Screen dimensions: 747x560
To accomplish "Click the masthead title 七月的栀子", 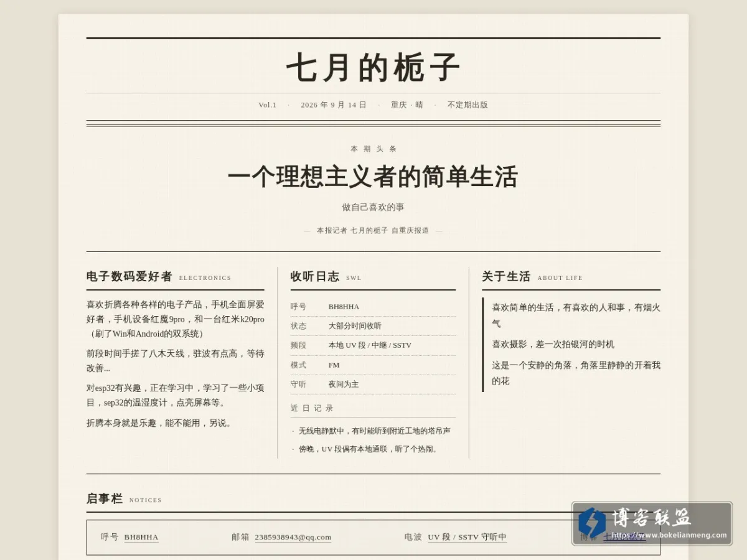I will (374, 67).
